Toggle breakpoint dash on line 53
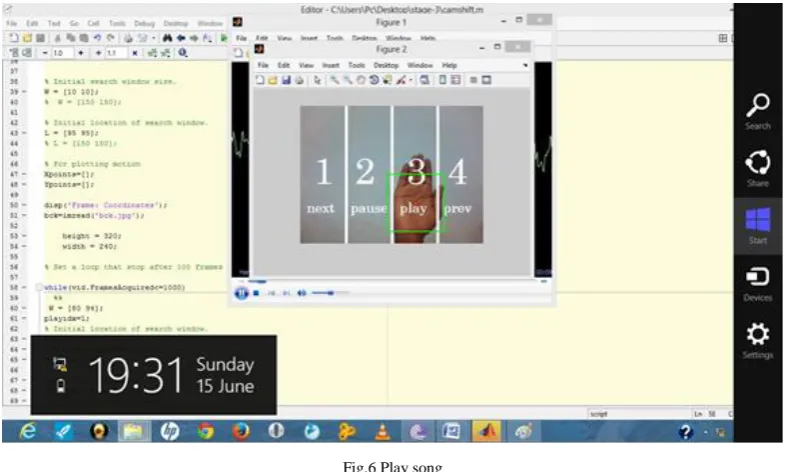 (x=24, y=236)
